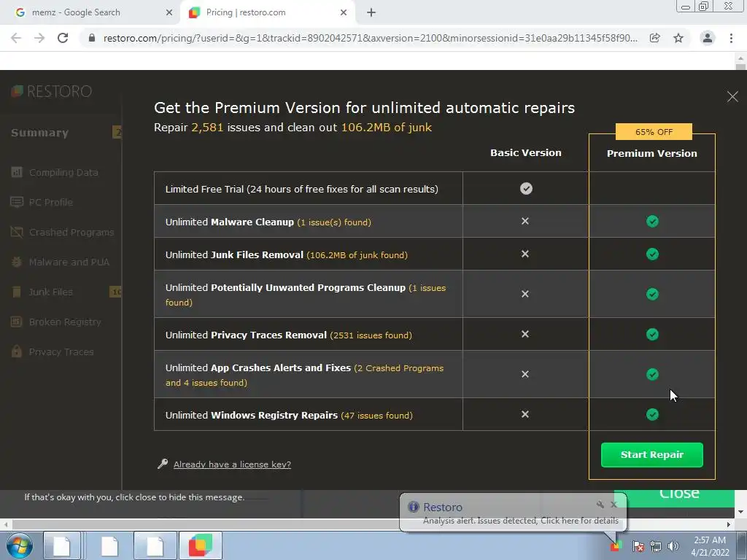Select the Pricing | restoro.com tab
This screenshot has width=747, height=560.
[x=268, y=12]
